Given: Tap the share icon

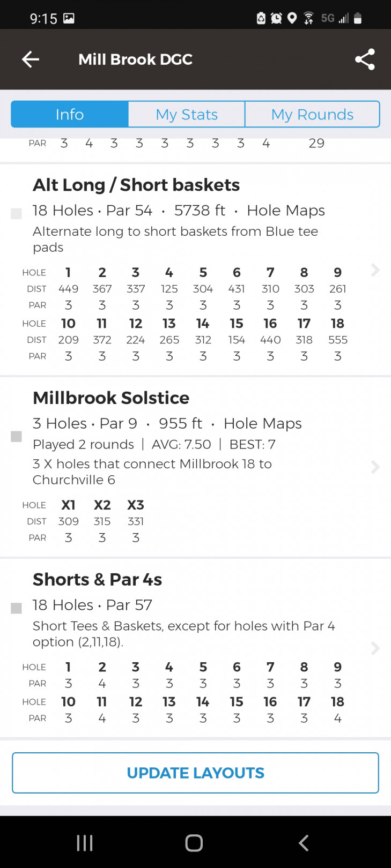Looking at the screenshot, I should (x=365, y=59).
